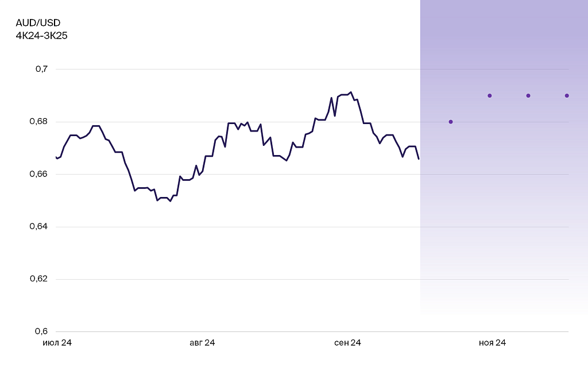Click the 0,62 y-axis label

[39, 279]
